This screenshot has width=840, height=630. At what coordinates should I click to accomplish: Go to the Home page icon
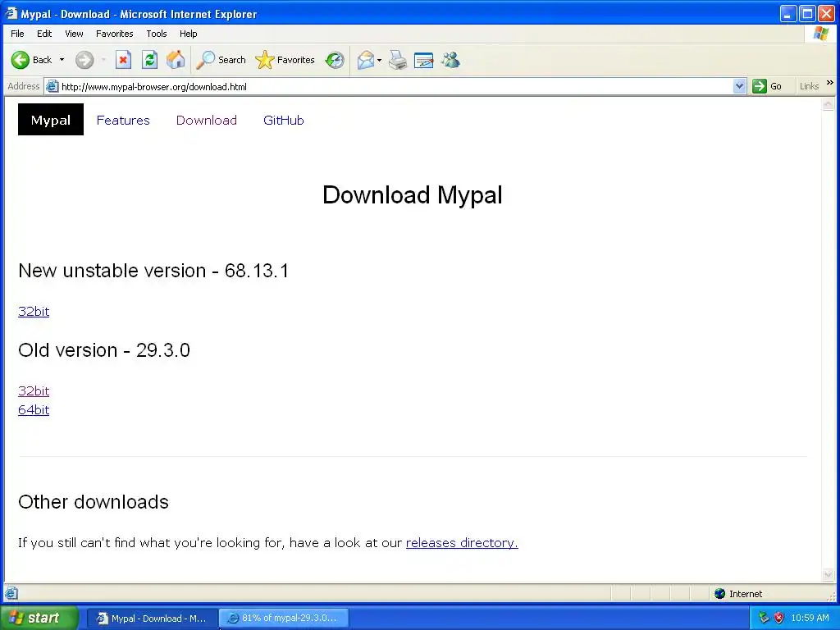(x=176, y=60)
